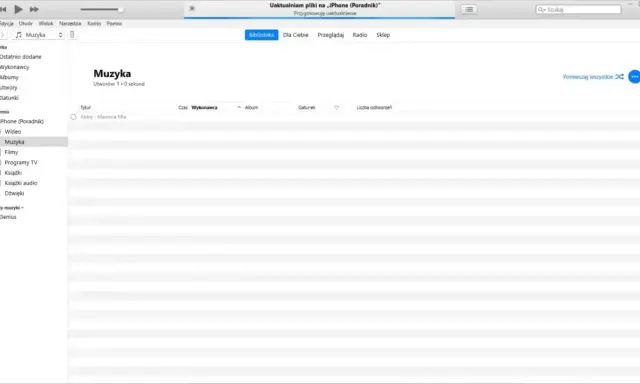Skip ahead with the fast-forward button
640x384 pixels.
click(x=34, y=9)
